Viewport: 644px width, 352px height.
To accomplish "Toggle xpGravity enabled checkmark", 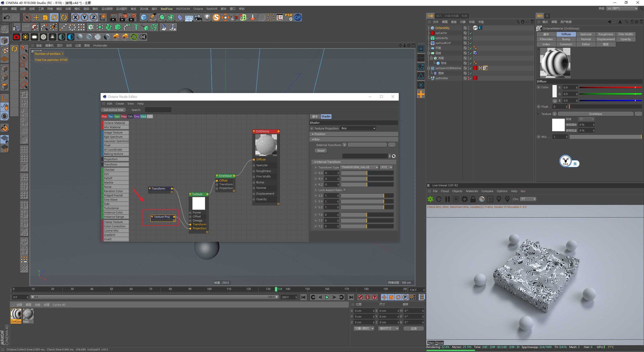I will pyautogui.click(x=471, y=38).
